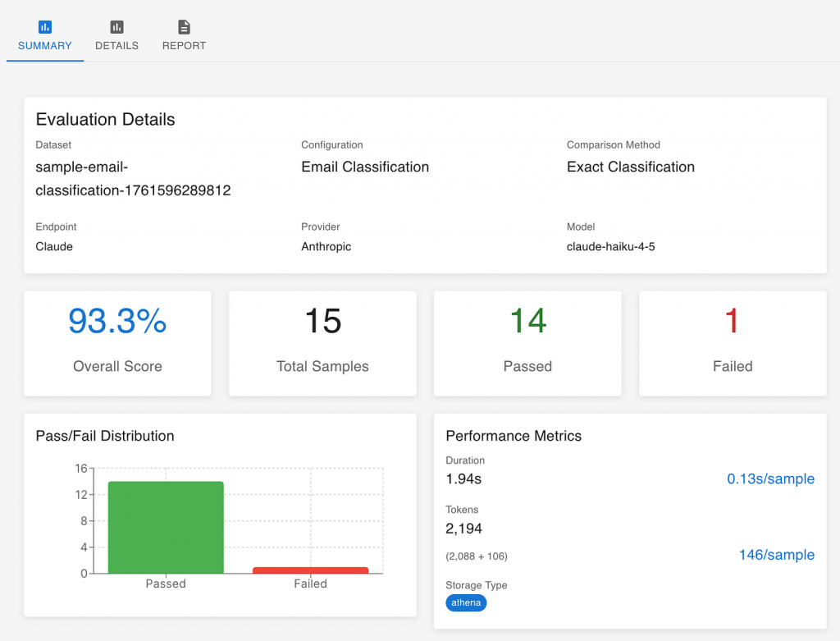
Task: Click the Details tab chart icon
Action: pyautogui.click(x=116, y=27)
